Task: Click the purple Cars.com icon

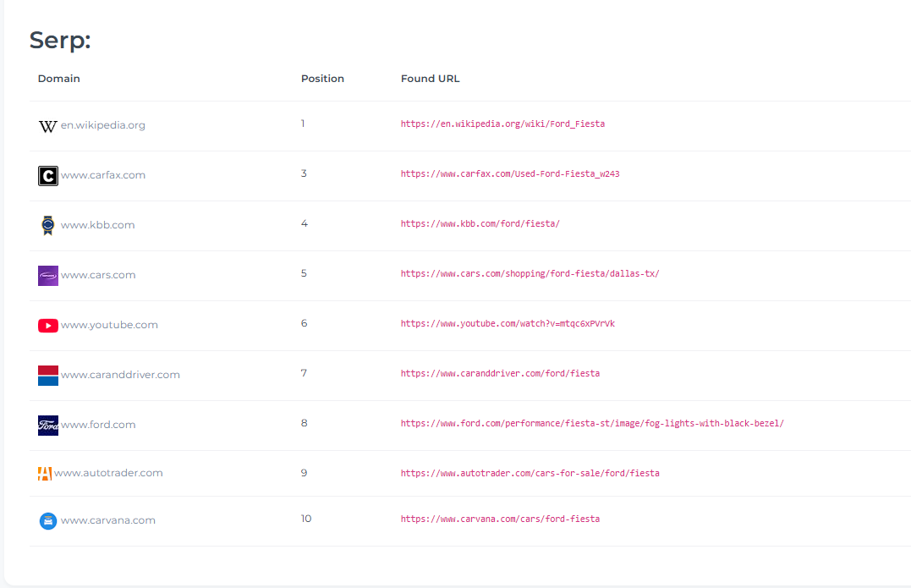Action: (47, 275)
